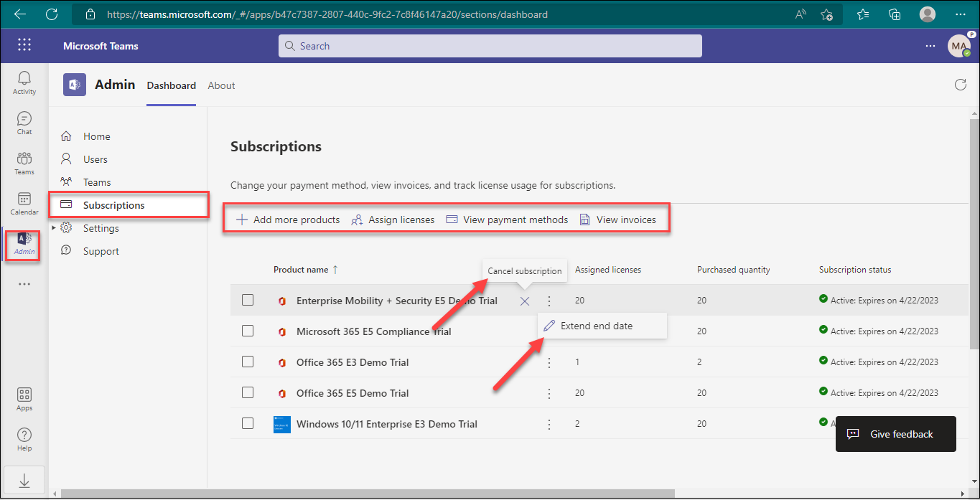Choose Extend end date from menu
This screenshot has height=500, width=980.
coord(596,326)
